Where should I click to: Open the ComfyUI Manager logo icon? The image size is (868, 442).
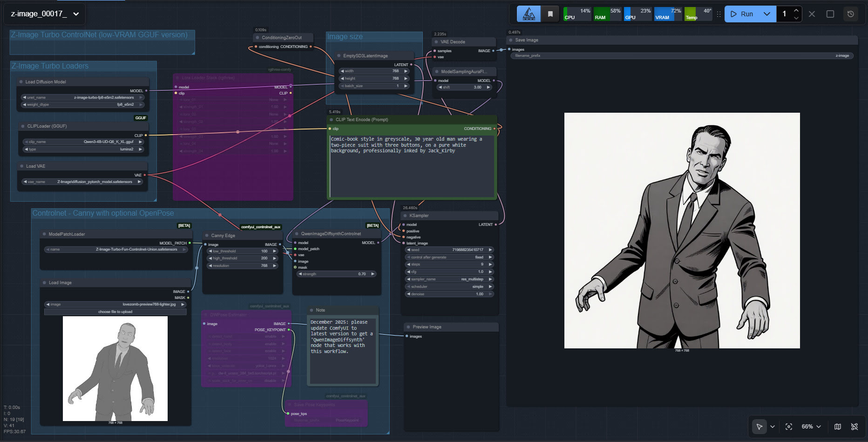[x=529, y=14]
